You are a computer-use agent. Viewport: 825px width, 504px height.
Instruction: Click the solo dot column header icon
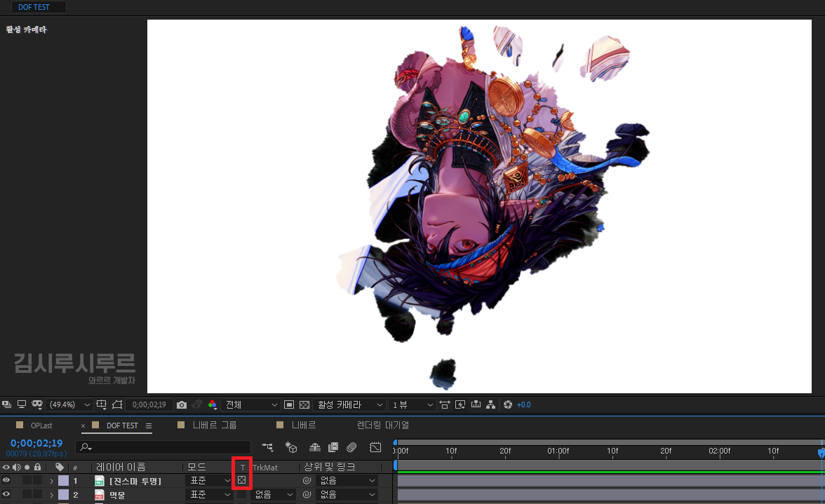(x=27, y=468)
